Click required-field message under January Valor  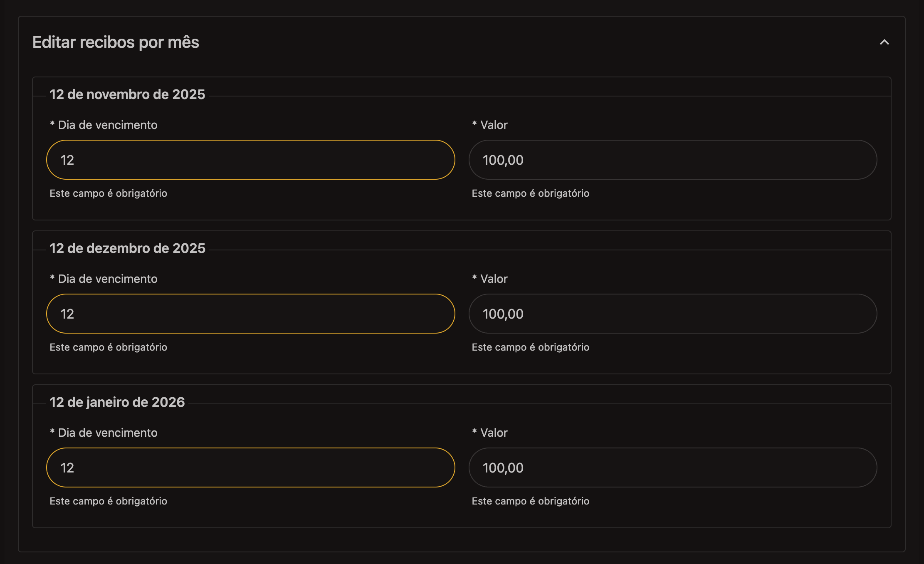pyautogui.click(x=530, y=501)
